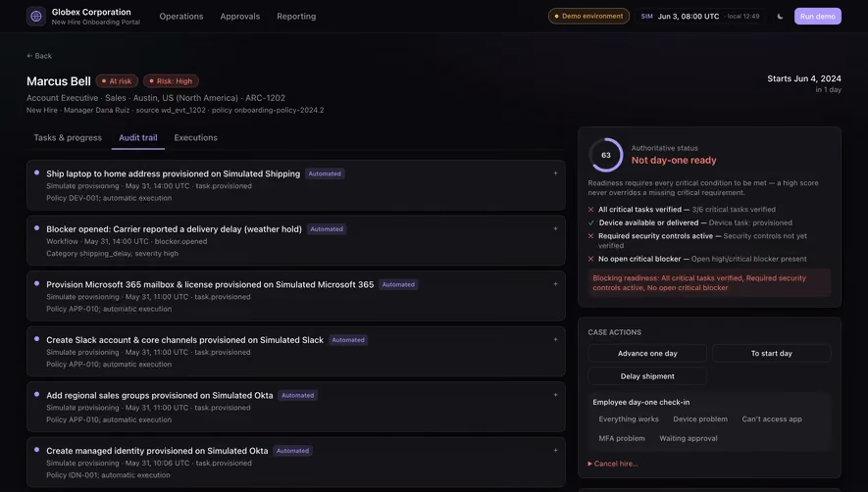The height and width of the screenshot is (492, 868).
Task: Expand the Ship laptop audit entry
Action: [555, 173]
